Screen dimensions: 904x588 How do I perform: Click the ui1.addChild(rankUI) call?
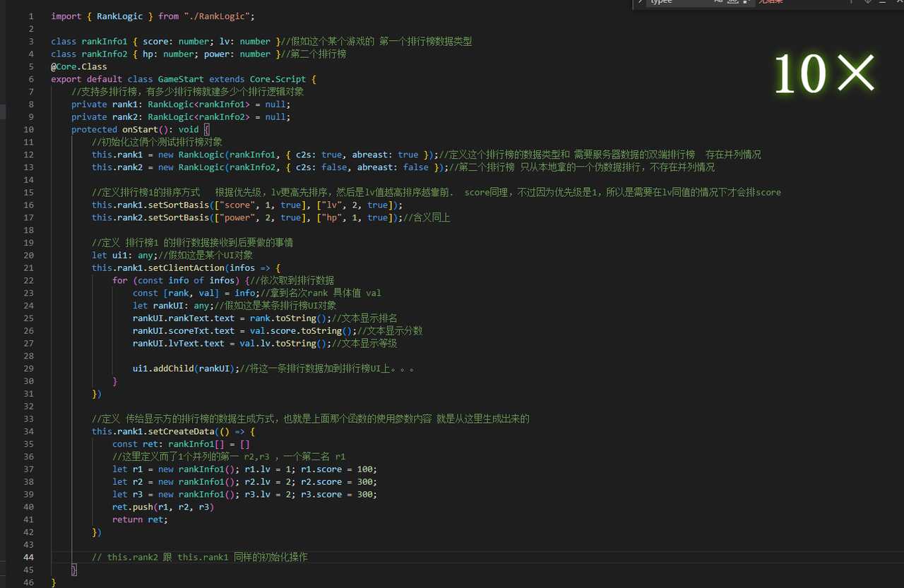click(186, 368)
